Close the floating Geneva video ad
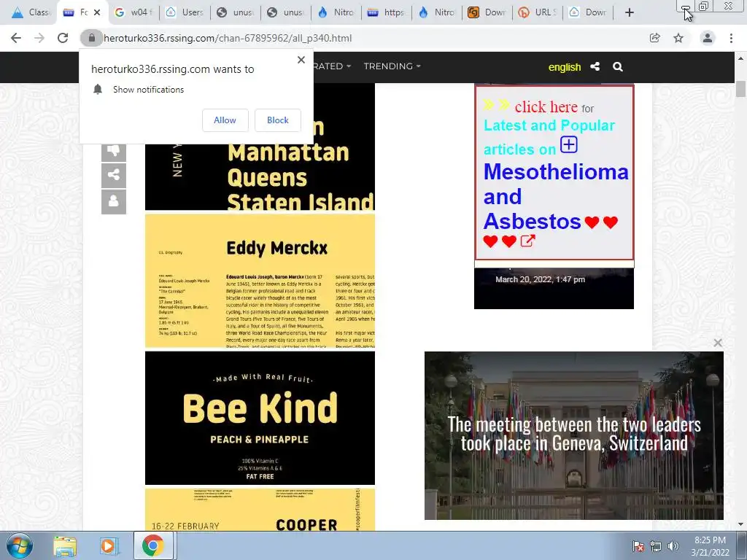The width and height of the screenshot is (747, 560). tap(718, 343)
